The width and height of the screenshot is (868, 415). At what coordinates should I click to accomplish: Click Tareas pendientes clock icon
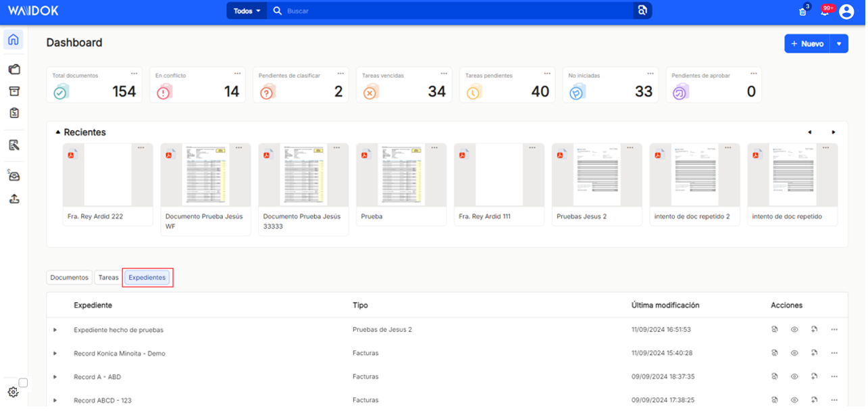474,93
